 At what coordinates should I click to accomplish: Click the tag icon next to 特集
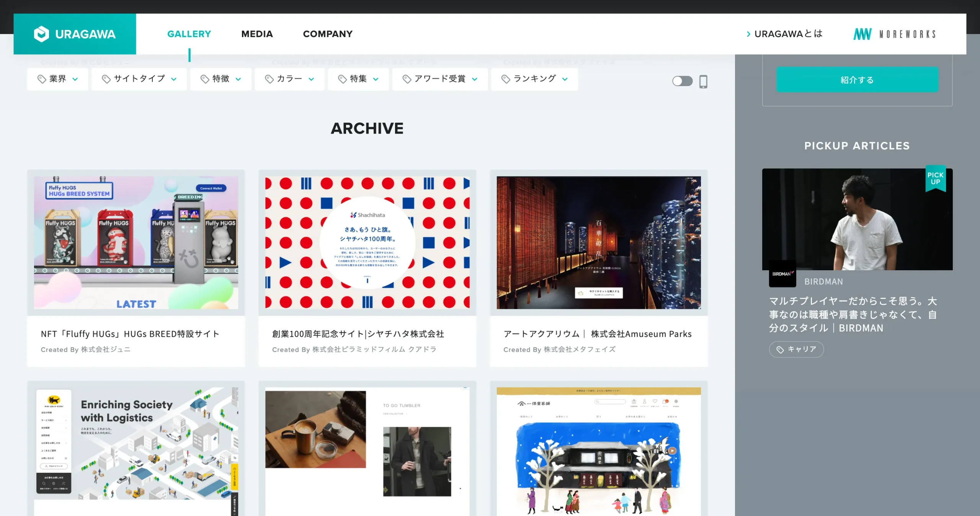coord(342,79)
